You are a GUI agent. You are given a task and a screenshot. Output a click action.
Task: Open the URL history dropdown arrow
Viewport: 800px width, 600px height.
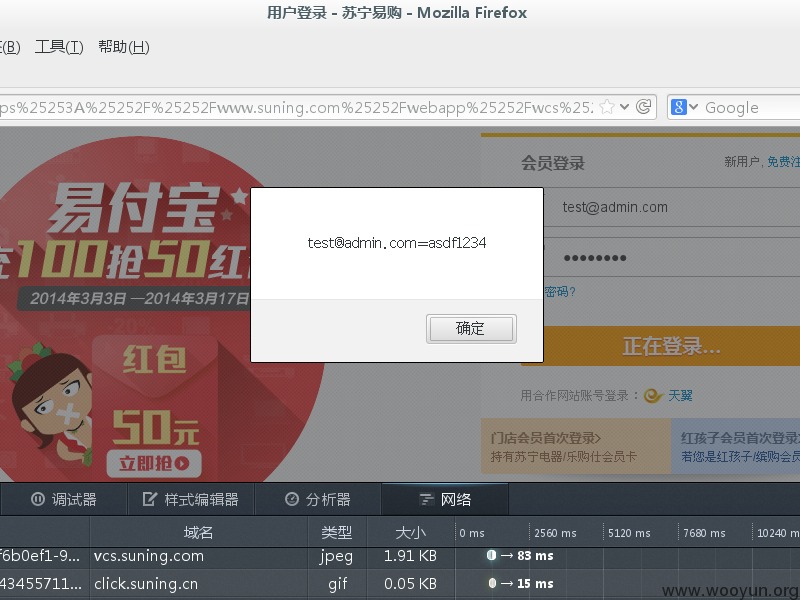click(x=624, y=107)
